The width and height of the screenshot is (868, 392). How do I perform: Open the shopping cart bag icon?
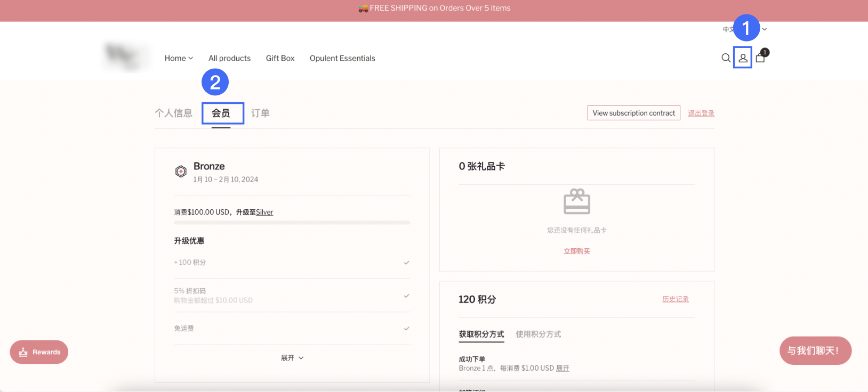pos(760,58)
